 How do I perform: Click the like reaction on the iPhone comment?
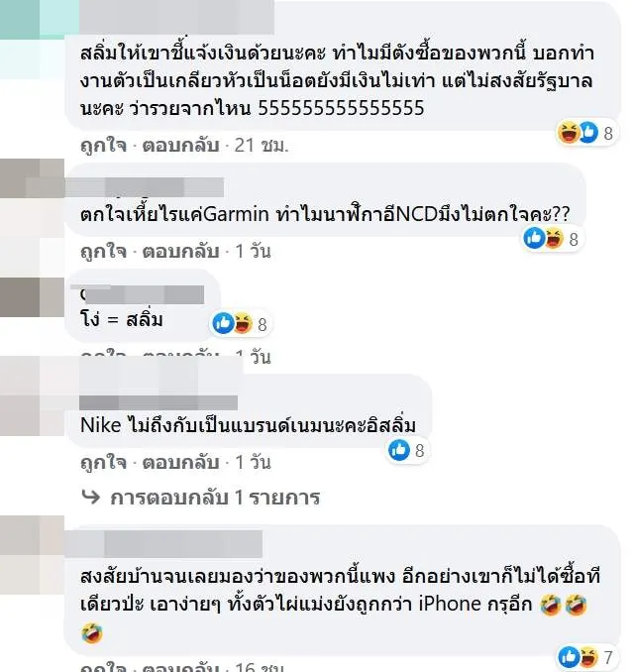point(569,656)
